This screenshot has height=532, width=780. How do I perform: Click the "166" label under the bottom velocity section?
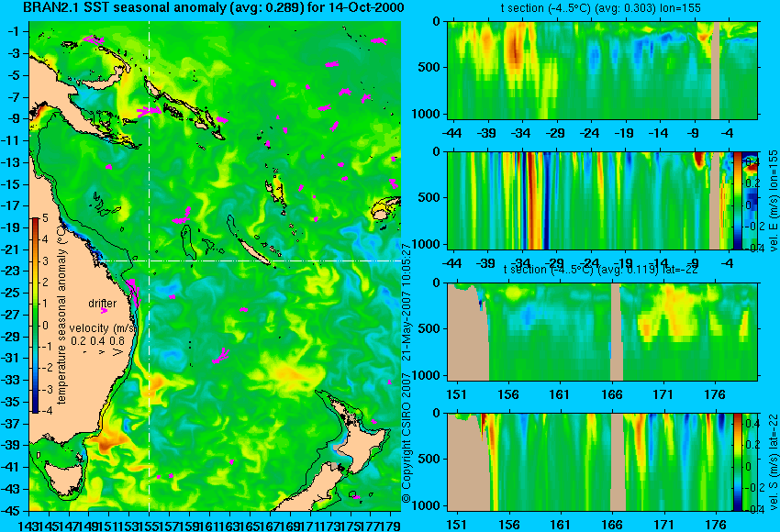(x=612, y=525)
